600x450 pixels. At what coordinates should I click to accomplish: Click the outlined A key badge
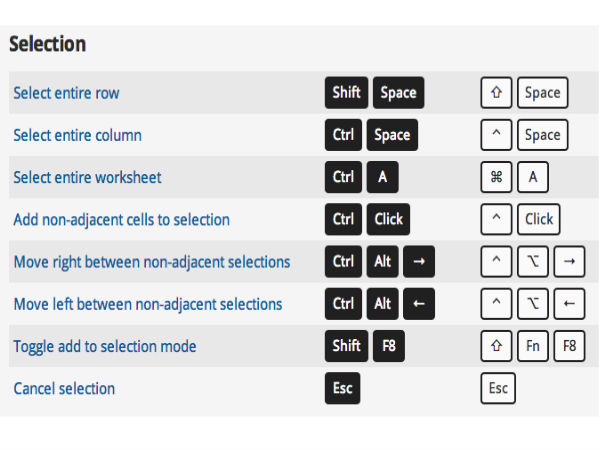click(x=533, y=178)
